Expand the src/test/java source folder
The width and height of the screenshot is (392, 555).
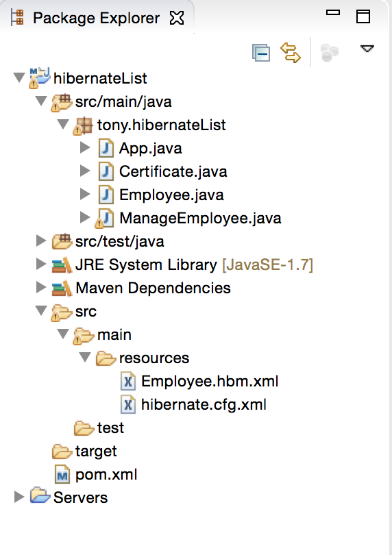(41, 241)
